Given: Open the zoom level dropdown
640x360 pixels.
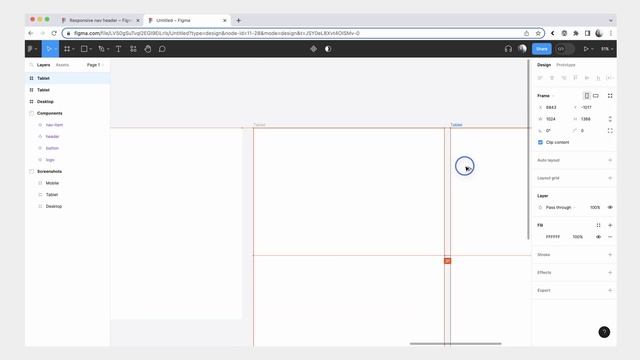Looking at the screenshot, I should tap(607, 49).
